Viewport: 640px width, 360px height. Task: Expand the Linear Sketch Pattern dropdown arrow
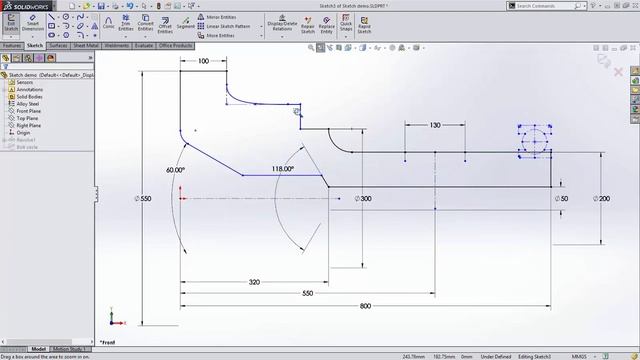[x=261, y=27]
